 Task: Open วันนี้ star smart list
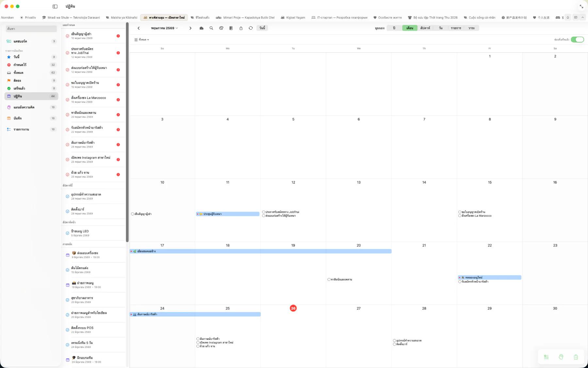click(31, 57)
